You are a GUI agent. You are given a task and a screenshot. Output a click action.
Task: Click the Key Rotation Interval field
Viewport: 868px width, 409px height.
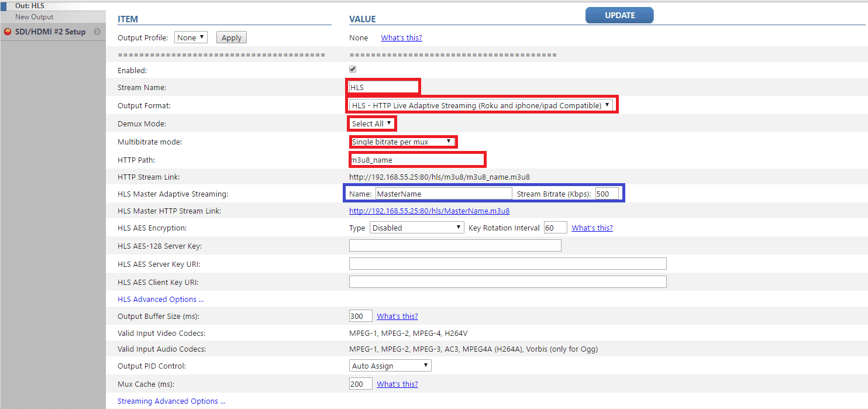click(x=555, y=228)
